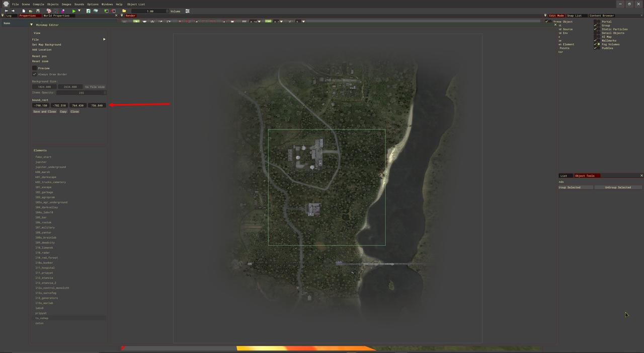Toggle the Portal checkbox

point(596,22)
